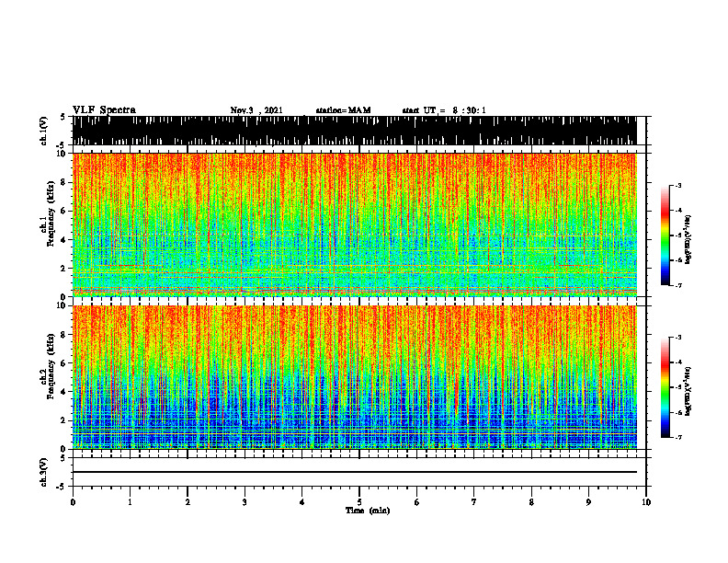Select the date text "Nov.3 , 2021"
Screen dimensions: 728x563
pyautogui.click(x=256, y=110)
